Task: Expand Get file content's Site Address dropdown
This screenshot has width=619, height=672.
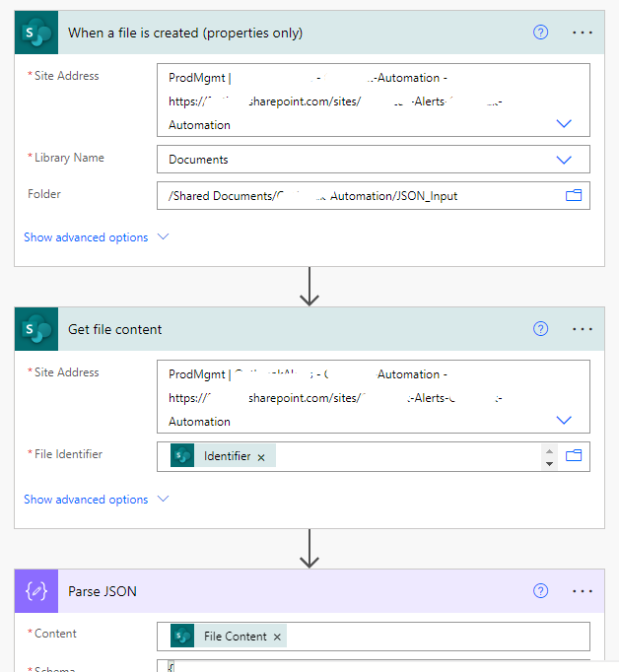Action: tap(564, 421)
